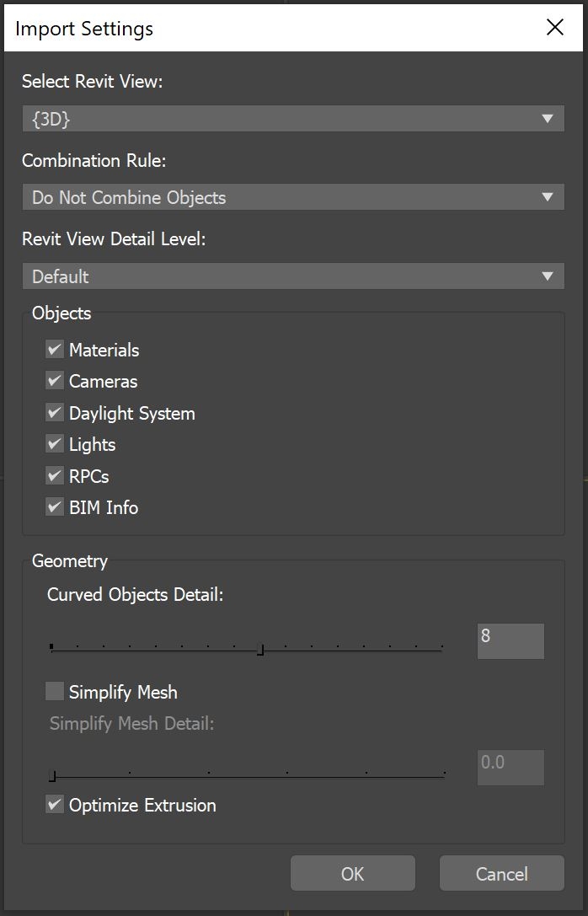Toggle the Daylight System checkbox
Screen dimensions: 588x916
pyautogui.click(x=55, y=413)
